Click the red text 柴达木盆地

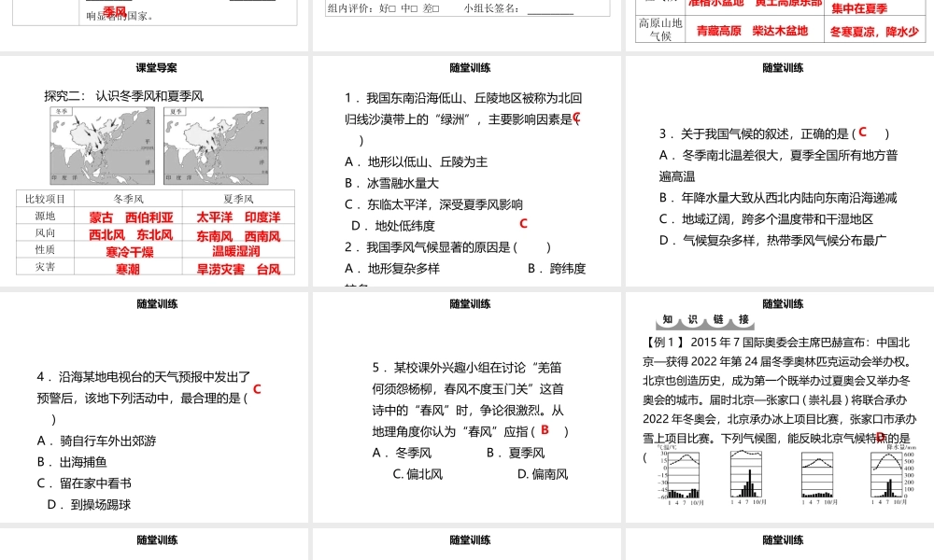point(780,31)
